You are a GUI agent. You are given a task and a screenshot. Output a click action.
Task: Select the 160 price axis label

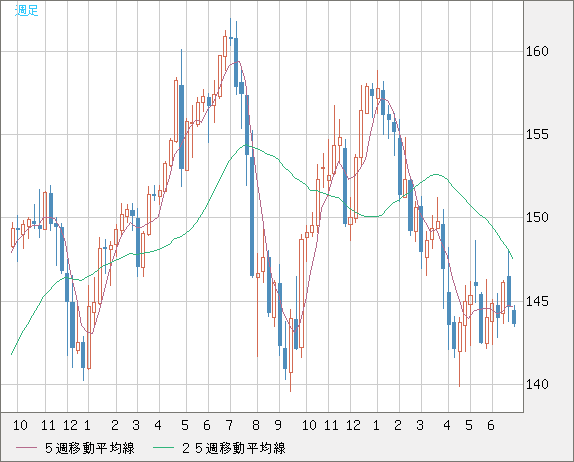pos(537,51)
